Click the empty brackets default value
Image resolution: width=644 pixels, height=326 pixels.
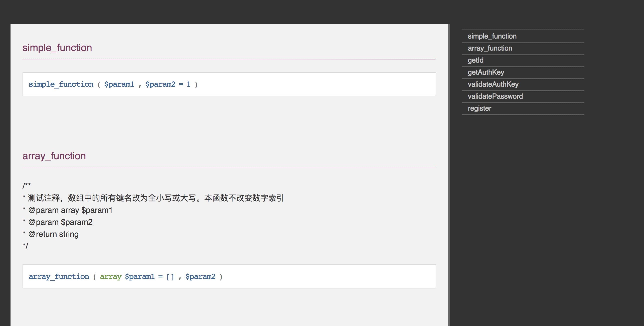coord(170,277)
